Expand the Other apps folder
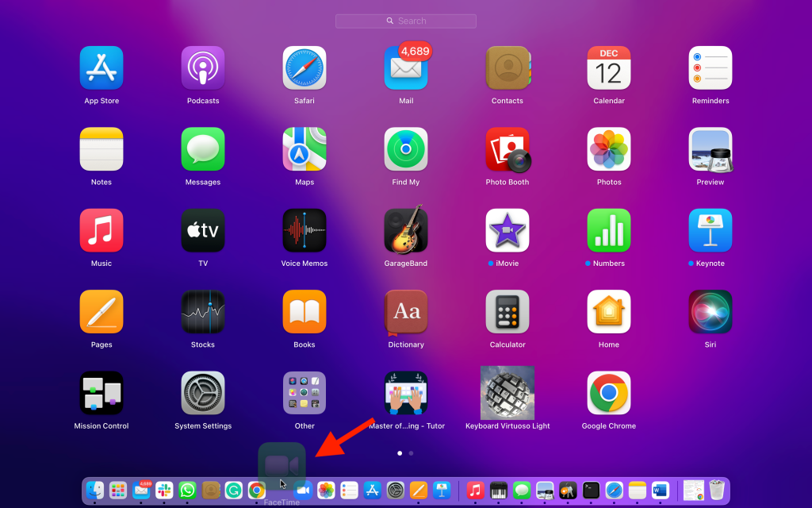 [304, 393]
